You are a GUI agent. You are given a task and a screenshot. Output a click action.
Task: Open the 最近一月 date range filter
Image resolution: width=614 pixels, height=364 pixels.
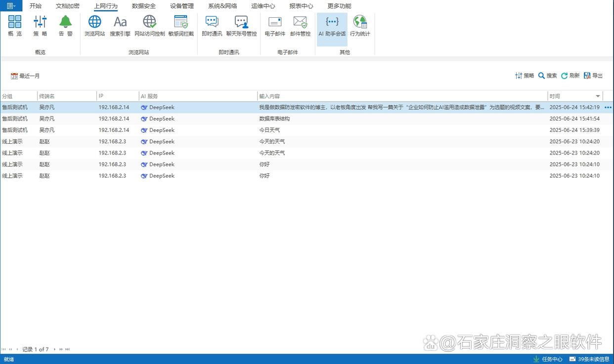coord(25,76)
